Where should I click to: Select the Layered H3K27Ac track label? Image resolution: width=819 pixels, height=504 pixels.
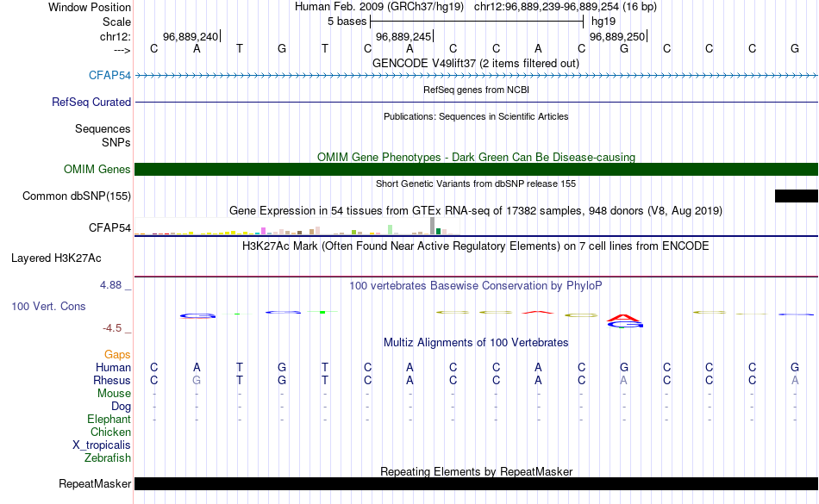point(56,258)
